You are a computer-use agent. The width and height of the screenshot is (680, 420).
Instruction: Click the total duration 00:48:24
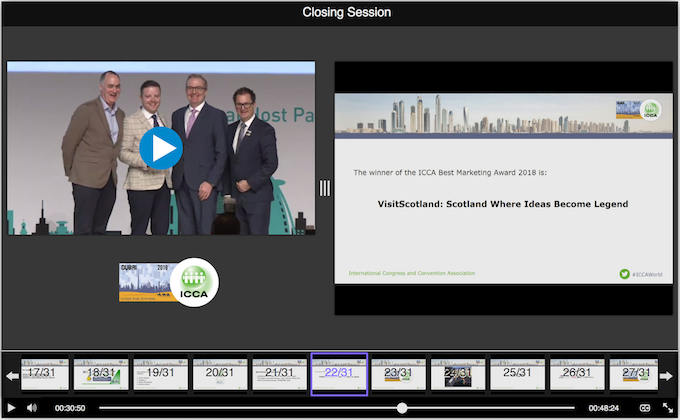603,408
